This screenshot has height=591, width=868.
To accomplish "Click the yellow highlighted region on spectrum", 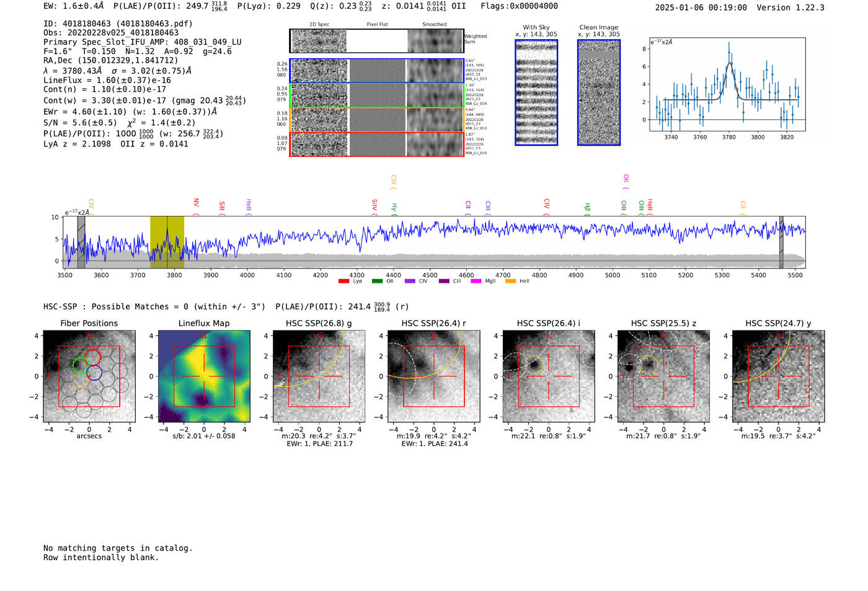I will [167, 242].
